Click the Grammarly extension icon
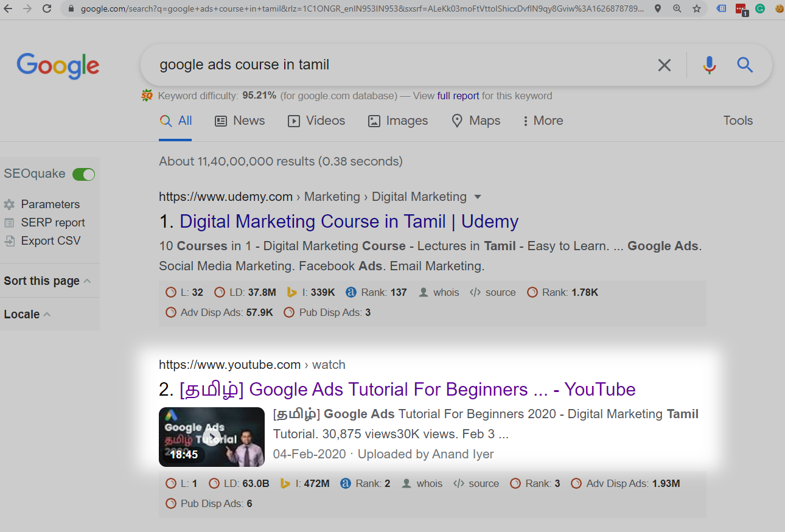785x532 pixels. [x=760, y=9]
